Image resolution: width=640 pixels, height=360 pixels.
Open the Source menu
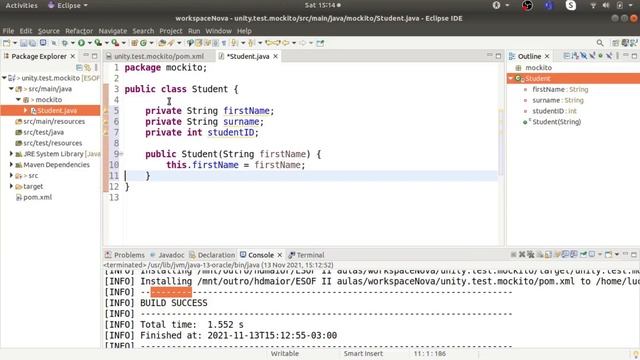click(x=49, y=31)
